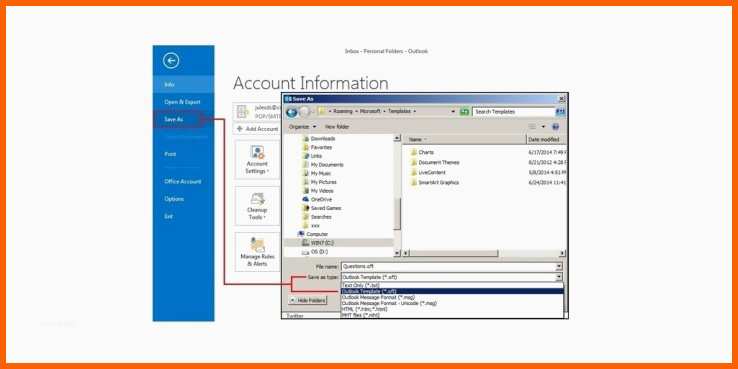738x369 pixels.
Task: Click the Search Templates field
Action: 514,112
